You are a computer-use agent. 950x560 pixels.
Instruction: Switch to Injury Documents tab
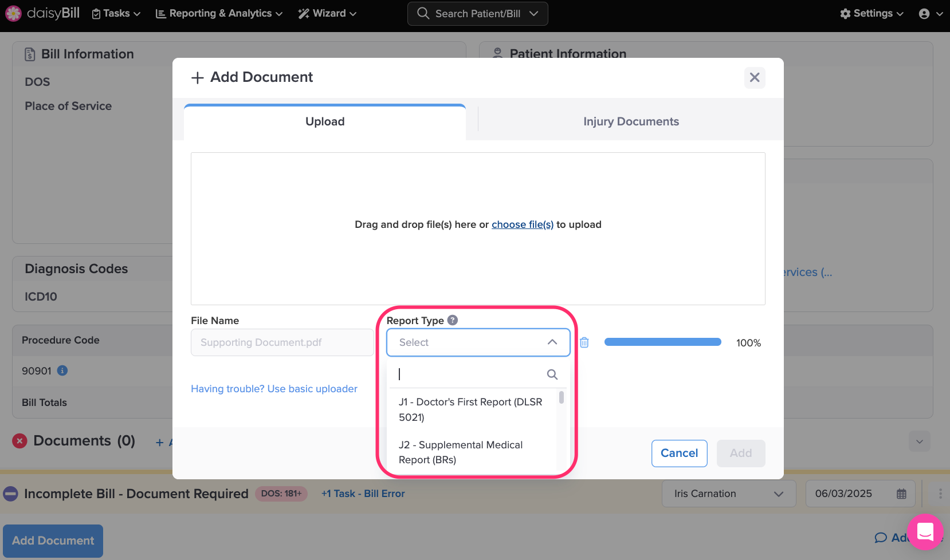[631, 121]
